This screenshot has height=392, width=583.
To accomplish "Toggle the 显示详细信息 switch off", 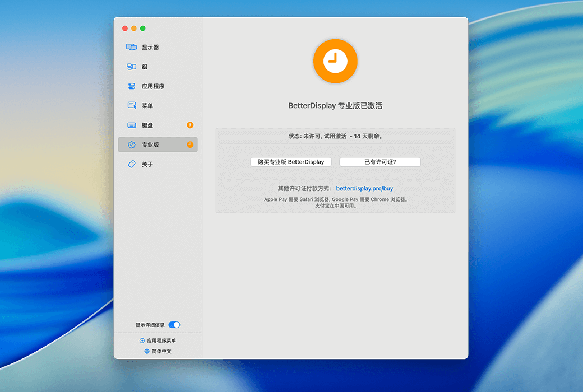I will point(174,325).
